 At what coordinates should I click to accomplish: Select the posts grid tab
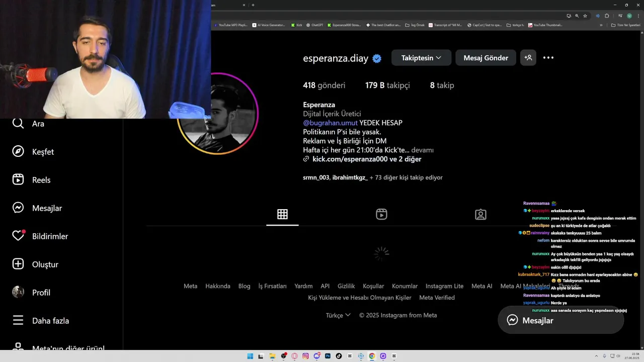(x=282, y=214)
